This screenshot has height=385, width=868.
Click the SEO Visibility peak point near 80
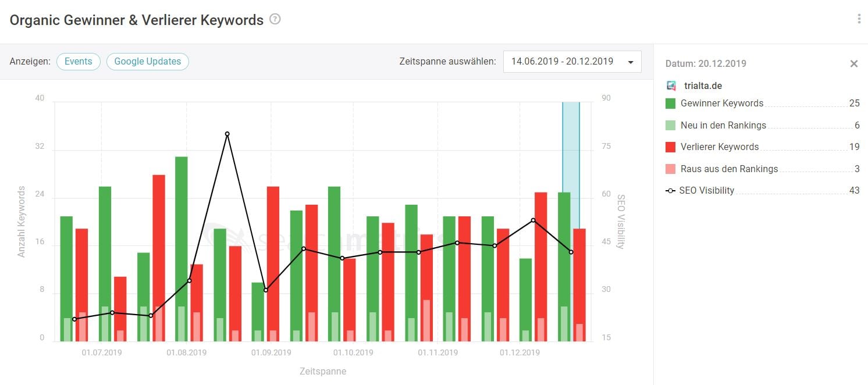[x=227, y=134]
